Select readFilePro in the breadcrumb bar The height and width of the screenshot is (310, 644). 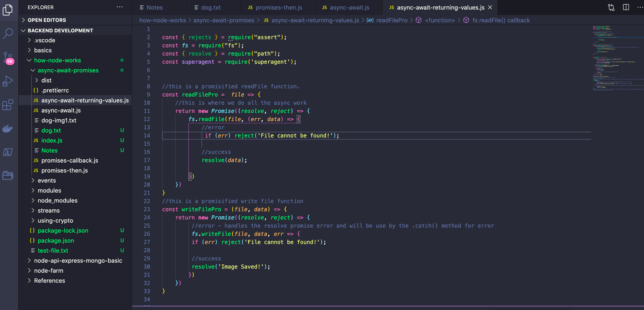pyautogui.click(x=391, y=20)
